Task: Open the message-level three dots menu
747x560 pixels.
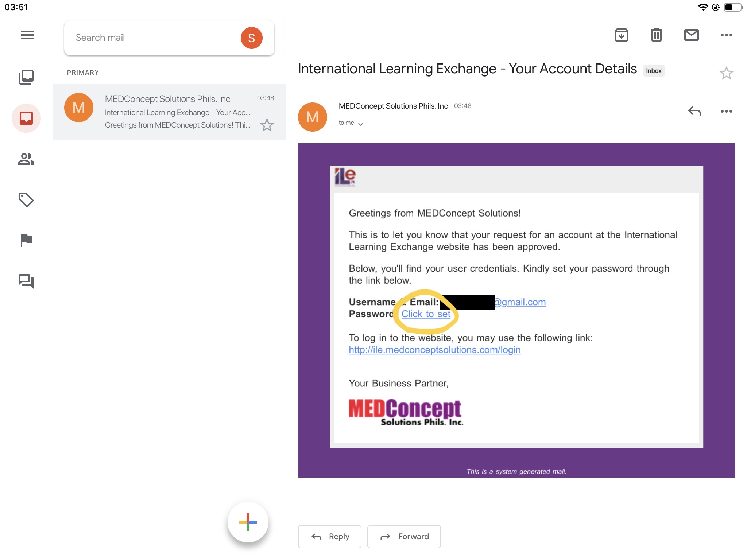Action: tap(726, 111)
